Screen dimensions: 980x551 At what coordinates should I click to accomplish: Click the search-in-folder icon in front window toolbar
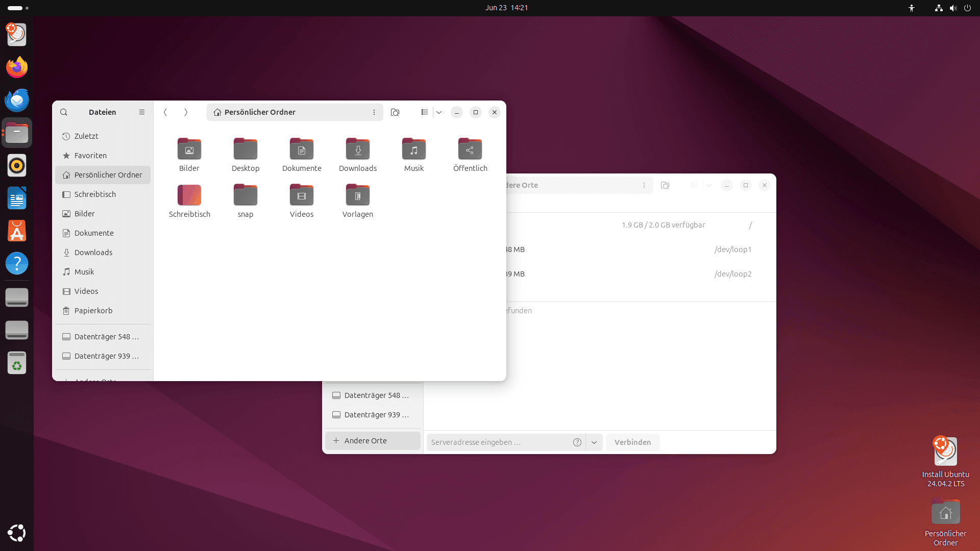click(x=395, y=112)
